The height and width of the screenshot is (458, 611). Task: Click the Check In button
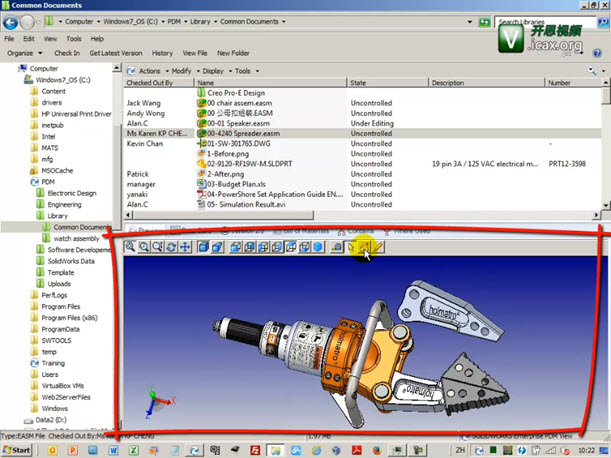point(67,52)
